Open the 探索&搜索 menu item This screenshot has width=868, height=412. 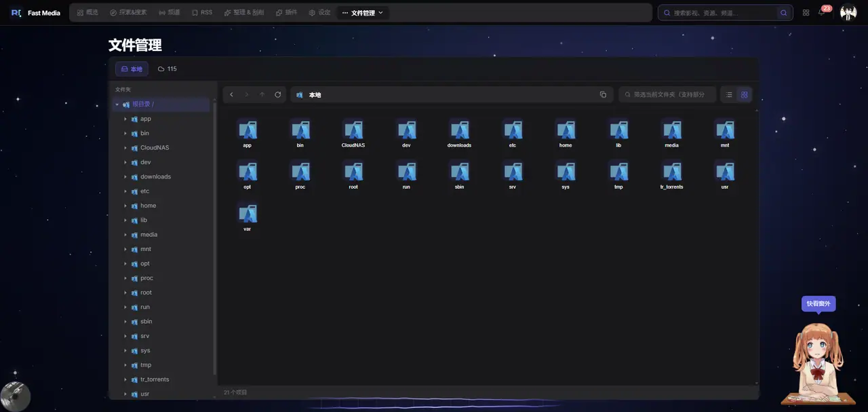pyautogui.click(x=128, y=12)
